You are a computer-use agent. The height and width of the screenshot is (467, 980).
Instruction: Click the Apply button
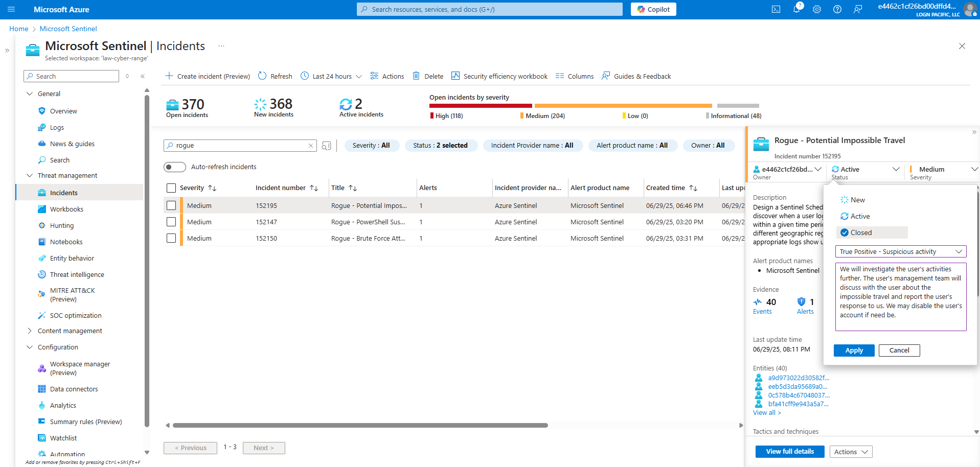[x=854, y=351]
